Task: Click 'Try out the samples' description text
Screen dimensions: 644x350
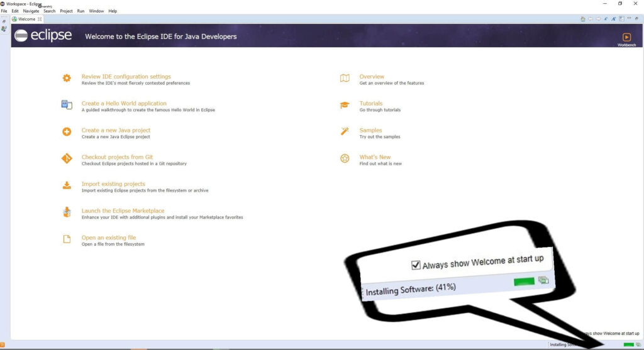Action: [379, 136]
